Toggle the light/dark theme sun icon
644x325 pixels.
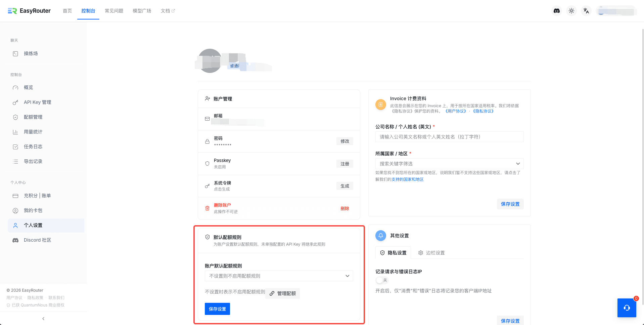(571, 11)
